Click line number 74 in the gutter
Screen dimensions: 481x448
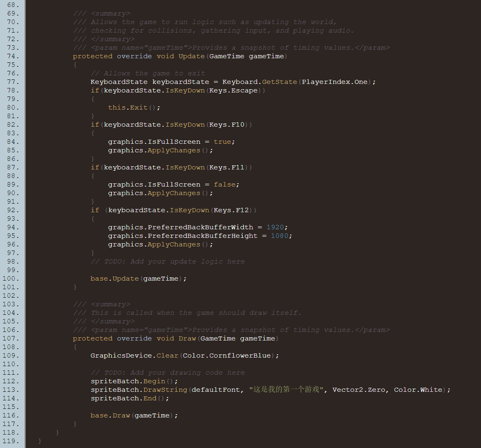(x=13, y=56)
